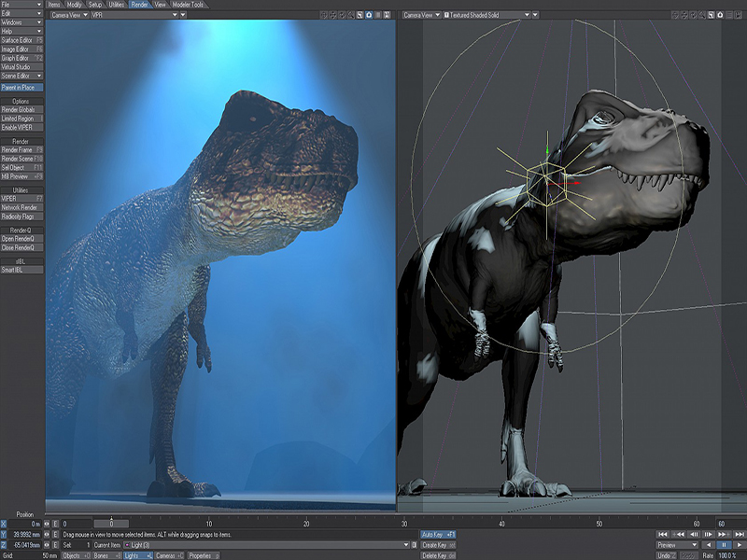Switch to the Modeler Tools tab
Viewport: 747px width, 560px height.
(190, 5)
